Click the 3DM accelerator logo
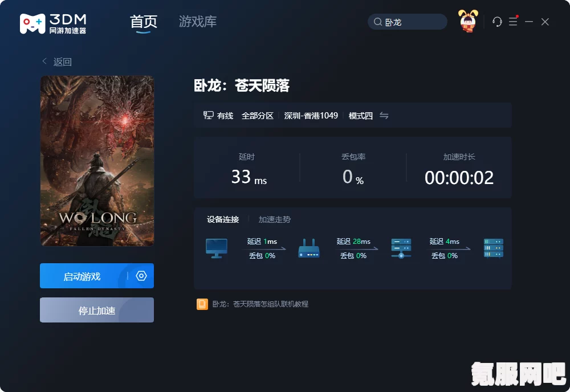The height and width of the screenshot is (392, 570). point(53,23)
